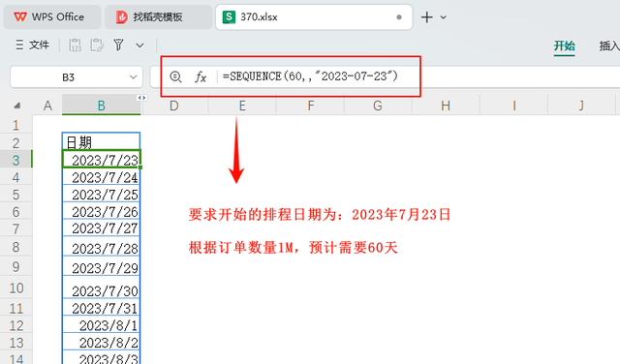Select the column B header
Screen dimensions: 620x364
pyautogui.click(x=101, y=106)
